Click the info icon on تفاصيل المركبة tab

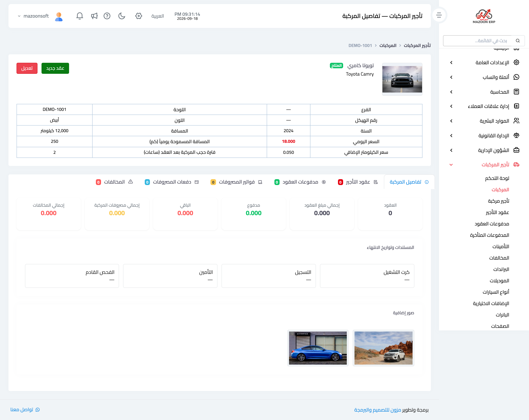point(427,182)
